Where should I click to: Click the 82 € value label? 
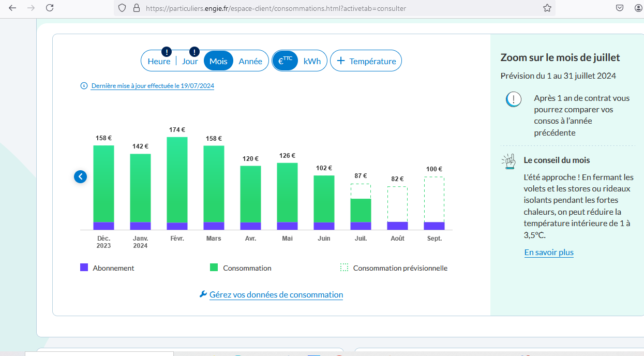tap(397, 179)
